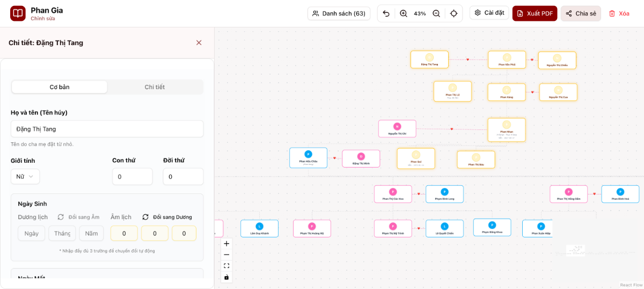Close the Đặng Thị Tang detail panel

(199, 42)
